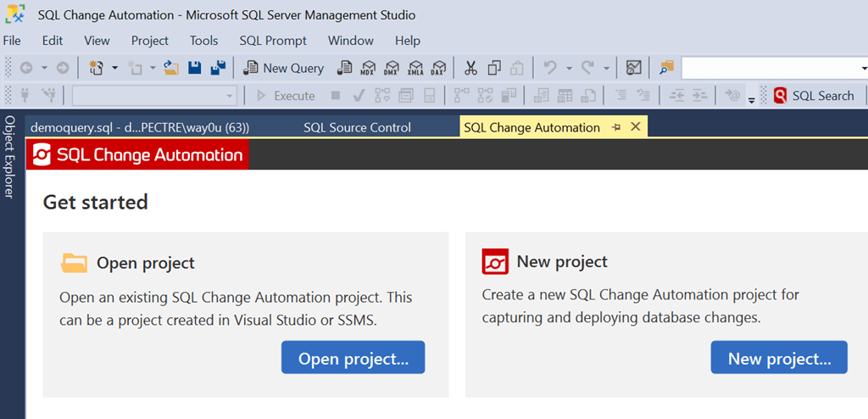The height and width of the screenshot is (419, 868).
Task: Pin the SQL Change Automation tab
Action: [x=616, y=127]
